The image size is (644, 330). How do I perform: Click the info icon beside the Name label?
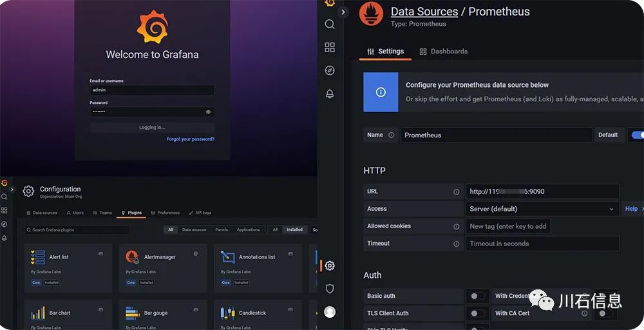(x=392, y=135)
